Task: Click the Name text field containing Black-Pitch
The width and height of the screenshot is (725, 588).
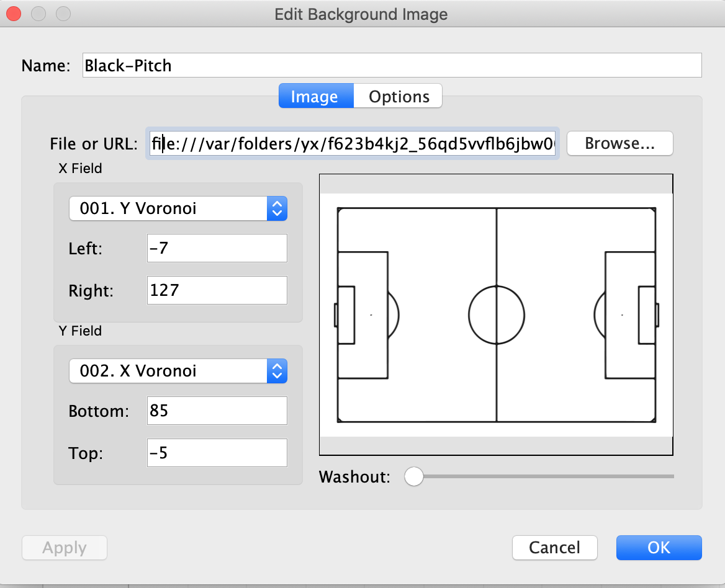Action: 391,65
